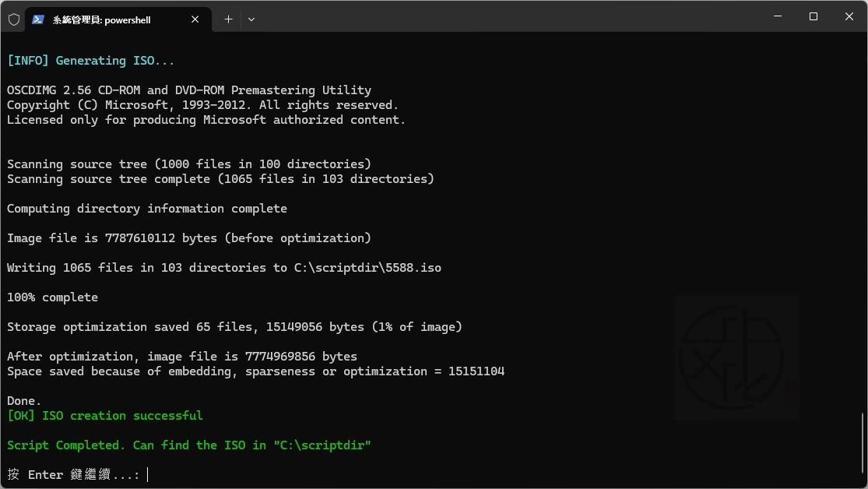The width and height of the screenshot is (868, 489).
Task: Click the minimize button
Action: click(777, 16)
